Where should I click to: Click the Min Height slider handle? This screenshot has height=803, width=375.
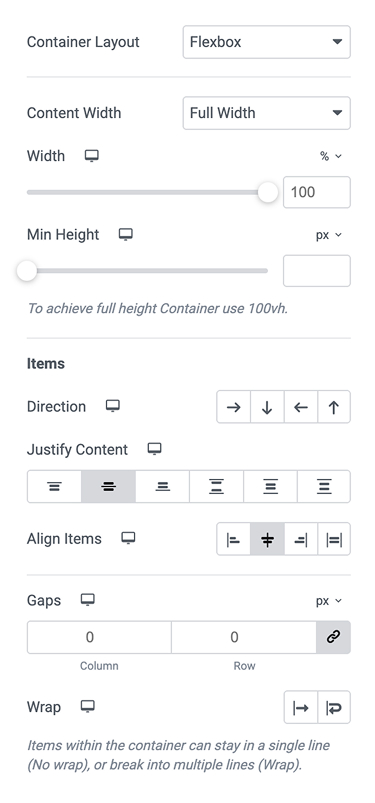click(x=27, y=271)
